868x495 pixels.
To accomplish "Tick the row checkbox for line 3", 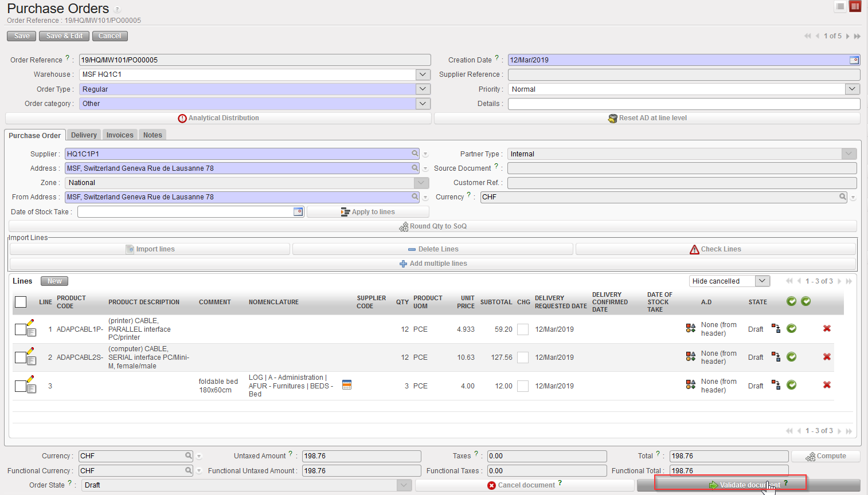I will (x=20, y=386).
